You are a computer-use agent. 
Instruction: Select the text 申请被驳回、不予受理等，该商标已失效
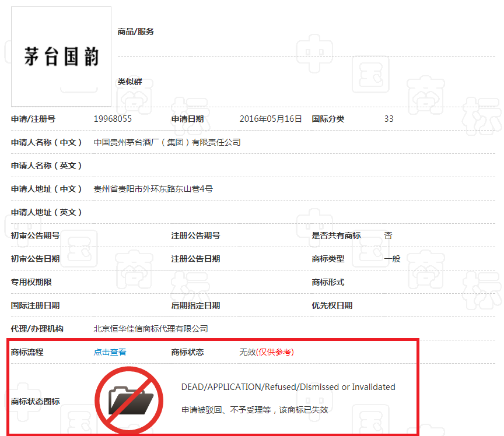tap(255, 410)
